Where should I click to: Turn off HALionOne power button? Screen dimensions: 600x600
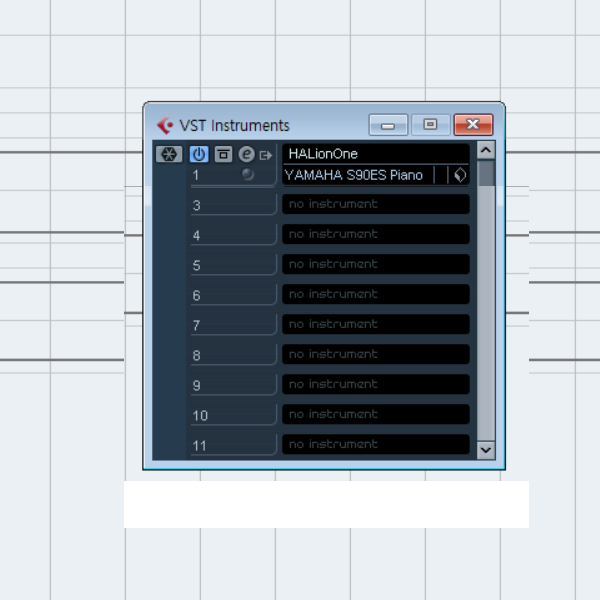point(199,154)
